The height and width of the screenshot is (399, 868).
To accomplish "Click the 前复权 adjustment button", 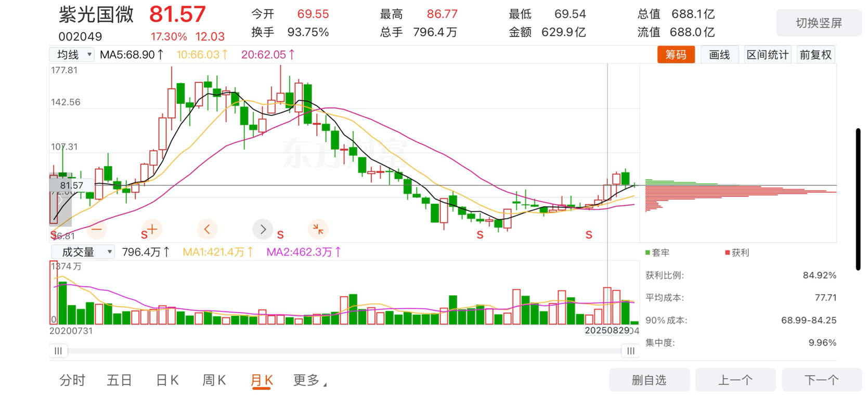I will pos(815,55).
